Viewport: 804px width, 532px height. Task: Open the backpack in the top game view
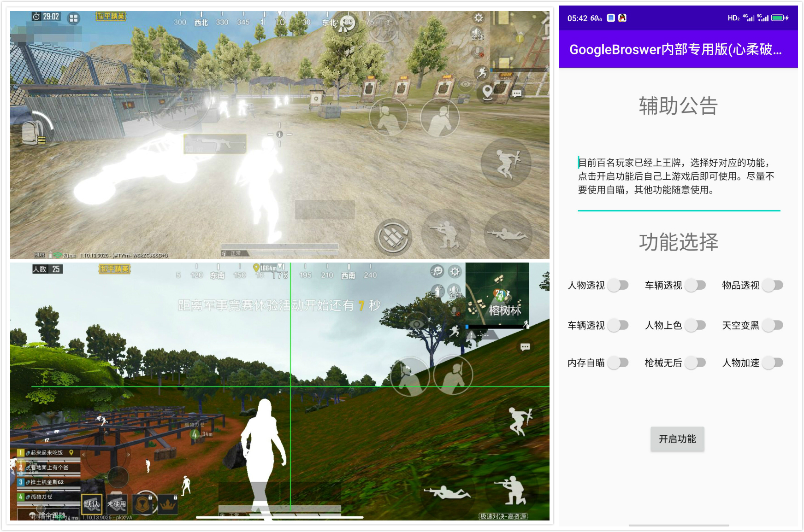point(31,133)
